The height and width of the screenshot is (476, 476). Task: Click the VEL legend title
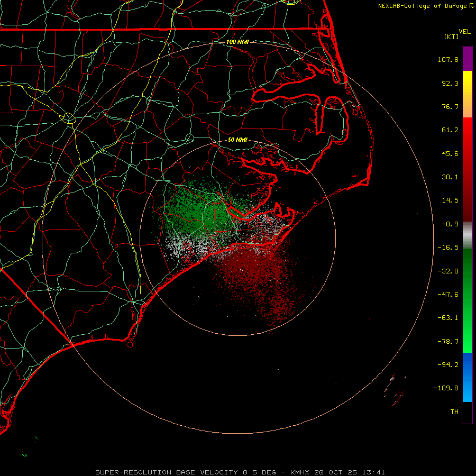point(465,32)
